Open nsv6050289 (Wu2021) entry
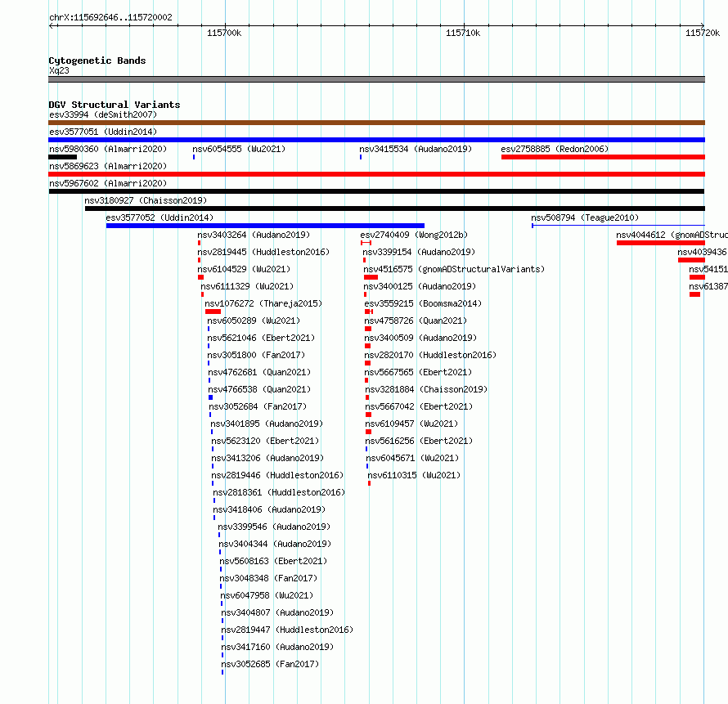This screenshot has height=704, width=728. (x=254, y=321)
